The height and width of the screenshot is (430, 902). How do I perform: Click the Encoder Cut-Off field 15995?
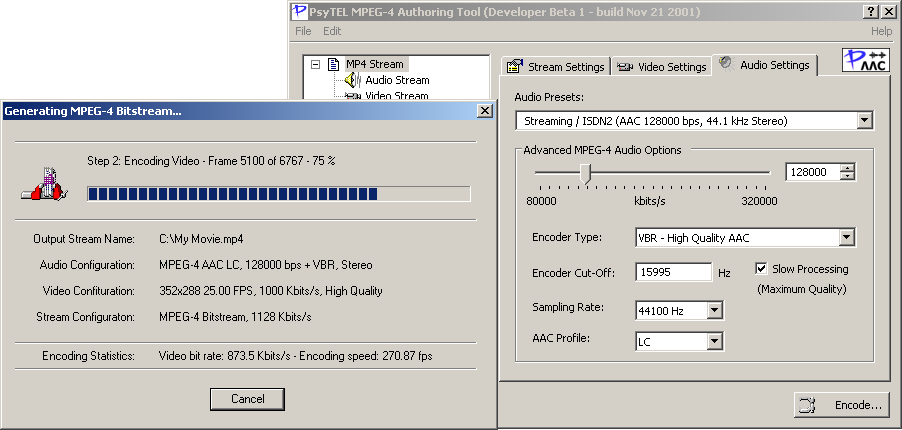[x=674, y=273]
